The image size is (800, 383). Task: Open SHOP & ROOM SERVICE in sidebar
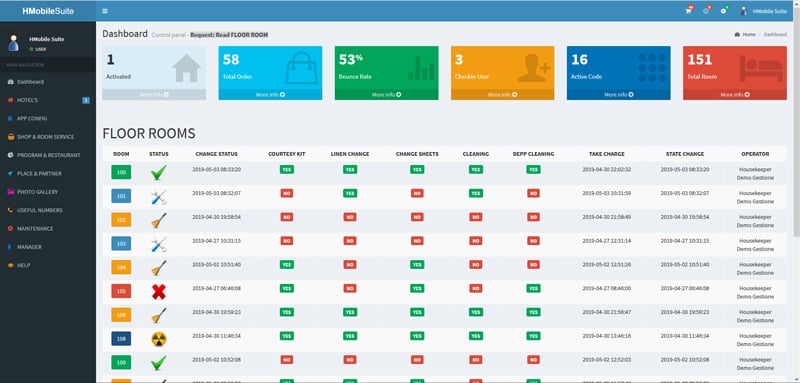pos(47,137)
